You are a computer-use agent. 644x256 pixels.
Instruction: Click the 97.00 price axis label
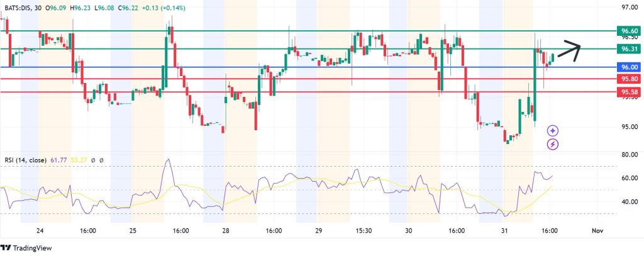pyautogui.click(x=629, y=8)
